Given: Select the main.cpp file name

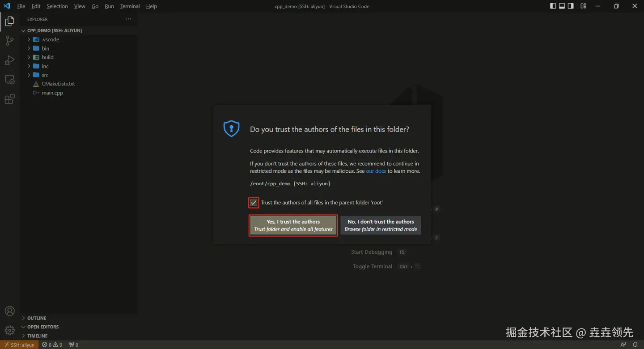Looking at the screenshot, I should pyautogui.click(x=52, y=93).
